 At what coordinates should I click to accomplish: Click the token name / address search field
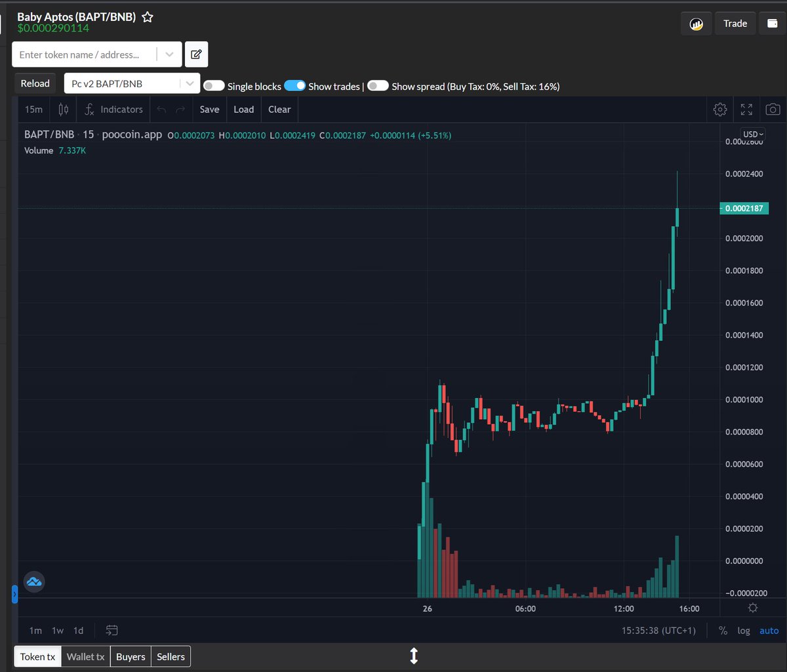(x=85, y=54)
